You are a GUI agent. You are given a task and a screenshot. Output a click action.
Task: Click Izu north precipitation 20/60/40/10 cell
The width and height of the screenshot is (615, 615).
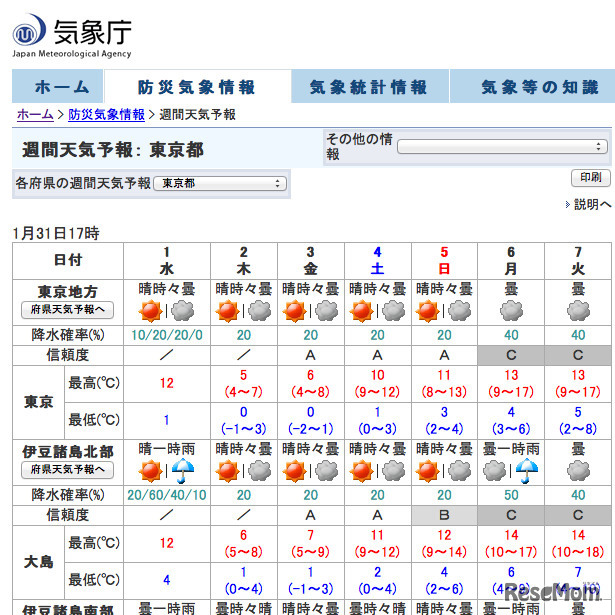click(167, 495)
